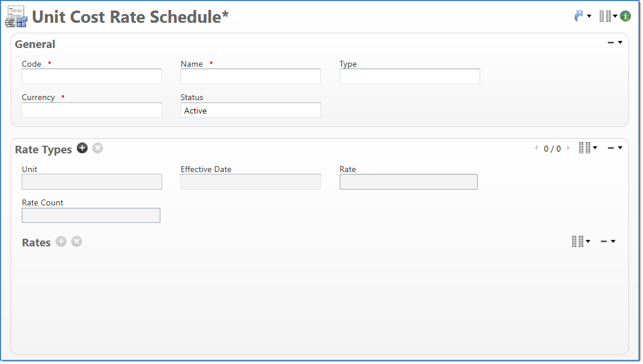This screenshot has width=643, height=364.
Task: Go to next Rate Types record arrow
Action: pos(568,149)
